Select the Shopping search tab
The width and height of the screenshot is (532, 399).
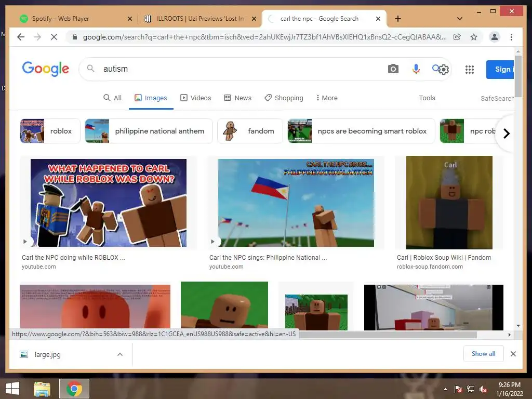284,98
